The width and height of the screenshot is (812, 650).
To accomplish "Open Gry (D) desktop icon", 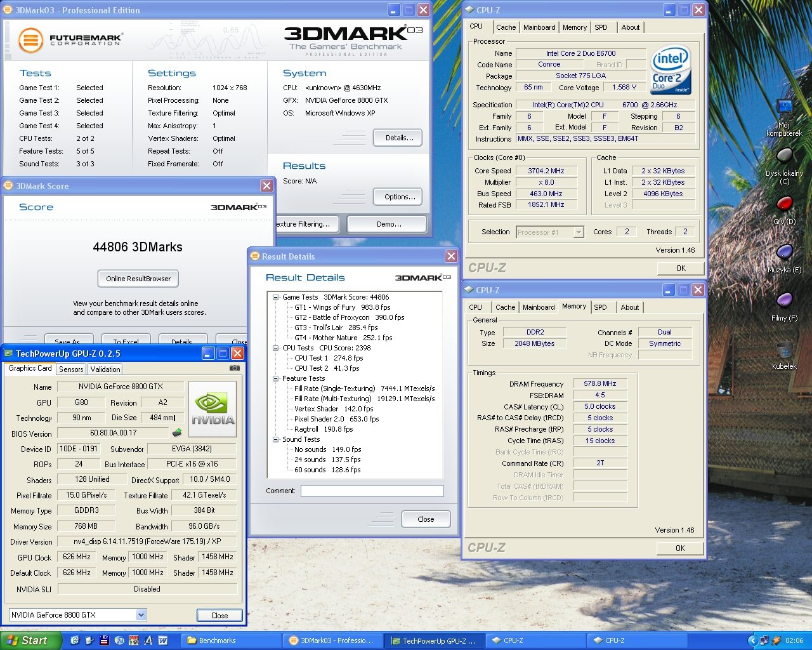I will pyautogui.click(x=785, y=211).
